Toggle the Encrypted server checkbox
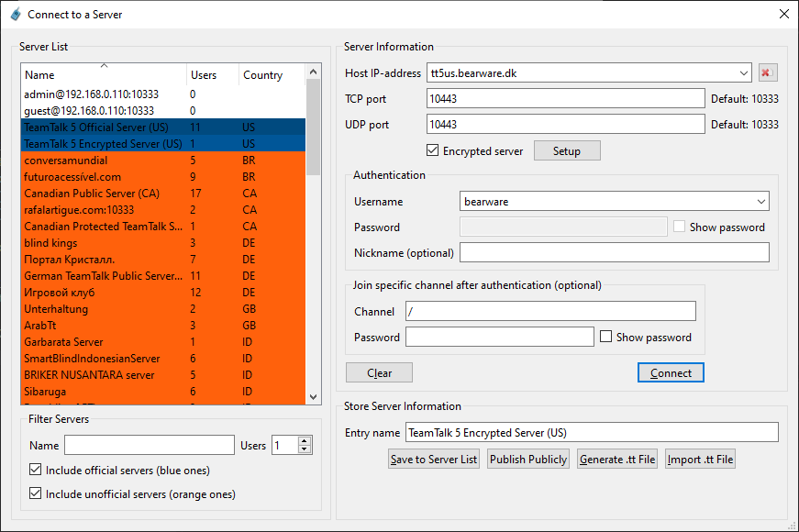 point(434,151)
